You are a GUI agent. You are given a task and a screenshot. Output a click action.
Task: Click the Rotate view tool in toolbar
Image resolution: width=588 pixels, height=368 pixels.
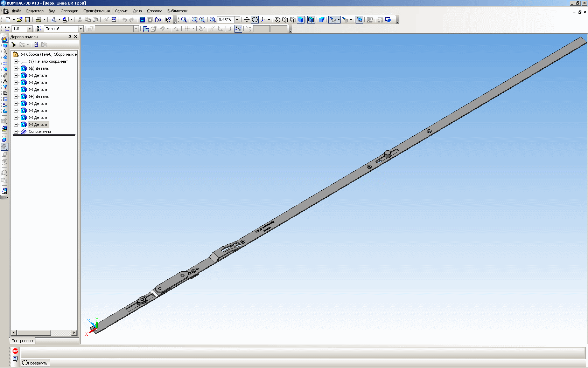(x=255, y=20)
